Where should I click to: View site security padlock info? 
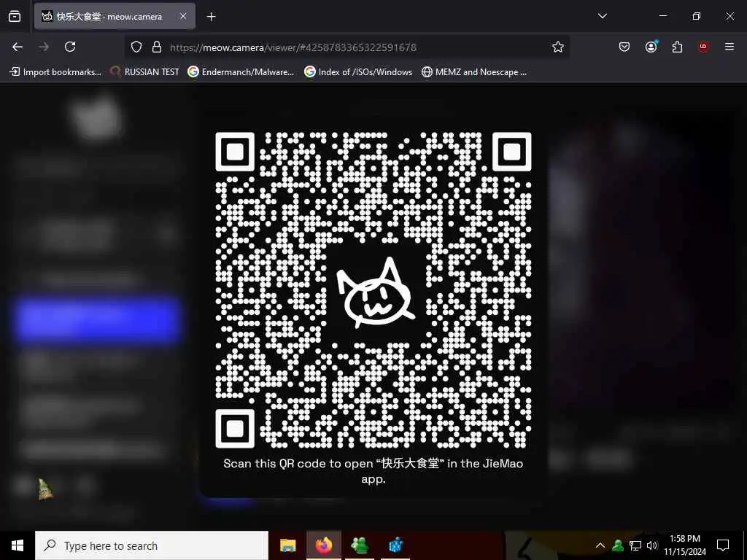click(x=157, y=47)
